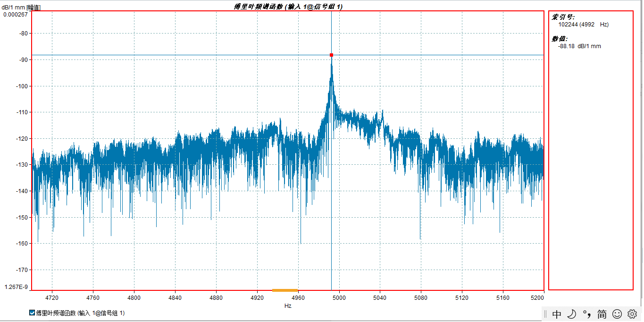Click the -88.18 dB/1 mm cursor value
The width and height of the screenshot is (644, 322).
[579, 46]
